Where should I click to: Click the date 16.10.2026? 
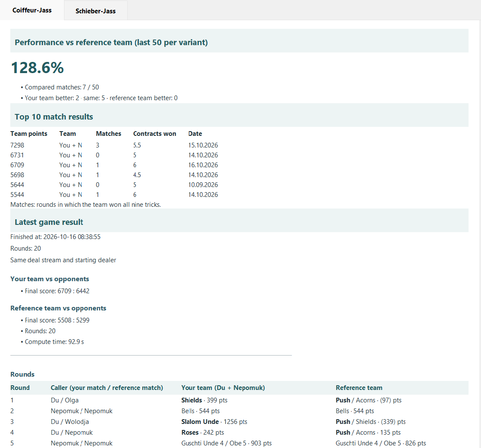tap(203, 165)
